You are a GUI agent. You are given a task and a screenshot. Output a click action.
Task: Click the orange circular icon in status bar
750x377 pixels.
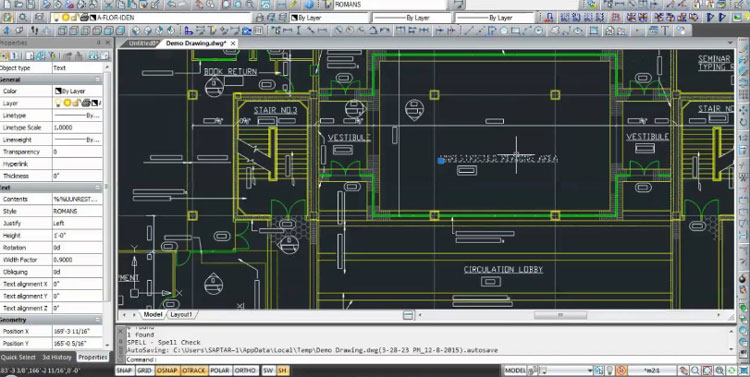[x=621, y=370]
